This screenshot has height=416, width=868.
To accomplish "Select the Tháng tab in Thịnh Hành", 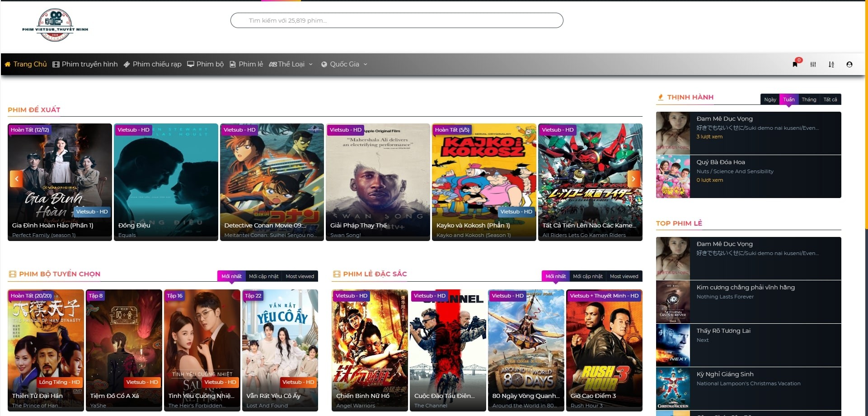I will pyautogui.click(x=809, y=99).
